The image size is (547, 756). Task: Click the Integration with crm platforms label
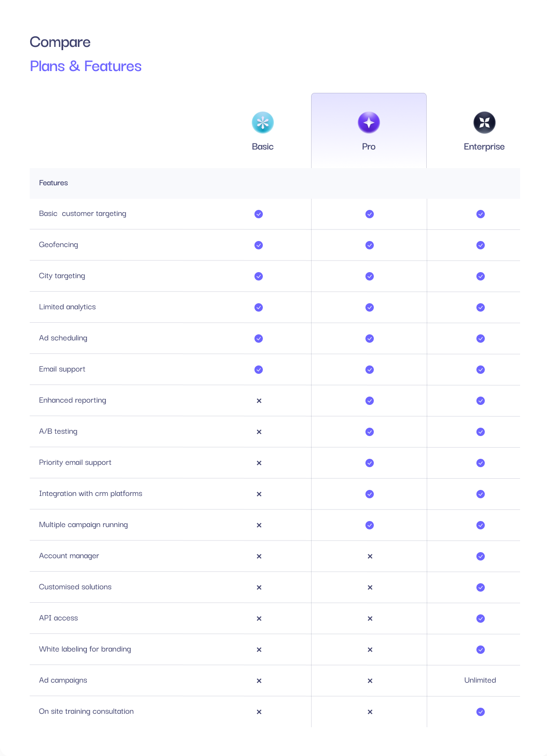pyautogui.click(x=91, y=494)
